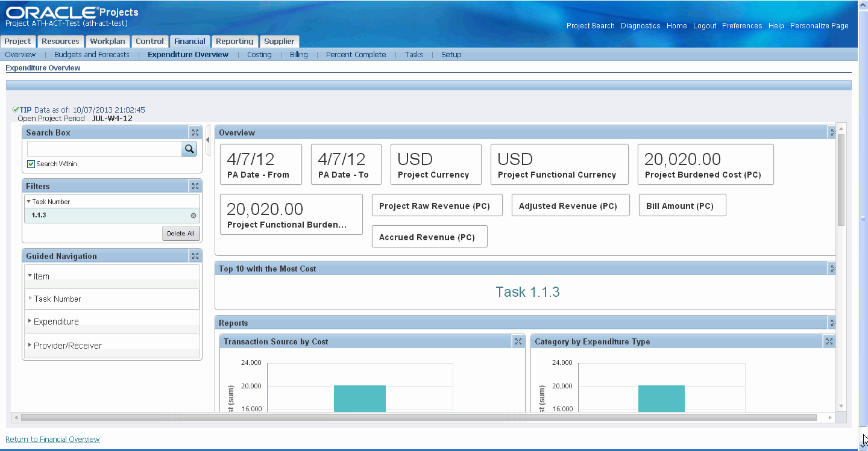Screen dimensions: 868x451
Task: Expand the Provider/Receiver navigation section
Action: click(x=30, y=345)
